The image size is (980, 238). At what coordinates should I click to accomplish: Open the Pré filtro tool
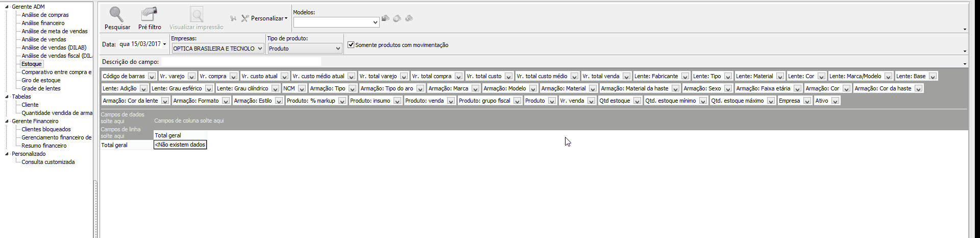pyautogui.click(x=150, y=15)
